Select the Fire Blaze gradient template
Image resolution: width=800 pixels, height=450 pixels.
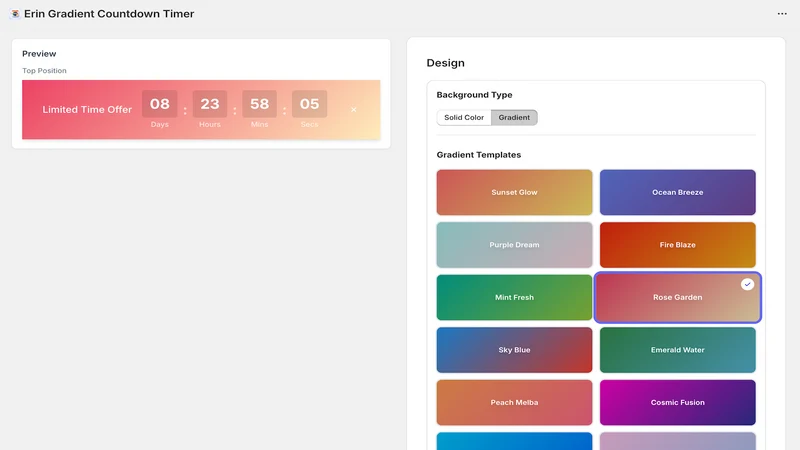678,245
